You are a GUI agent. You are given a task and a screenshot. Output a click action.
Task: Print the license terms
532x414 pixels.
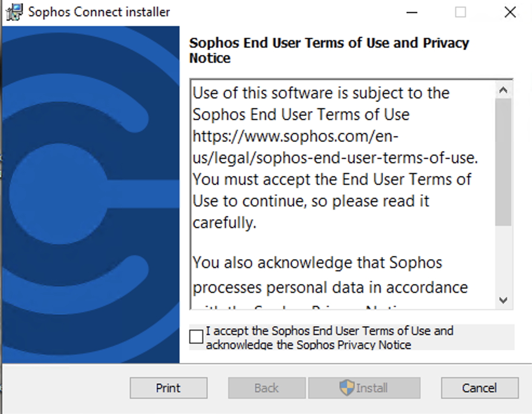168,388
